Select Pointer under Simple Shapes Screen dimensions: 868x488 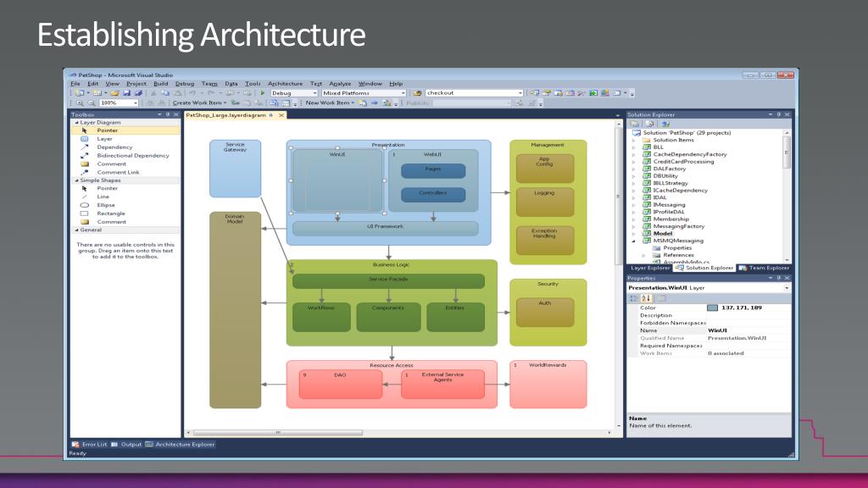125,188
